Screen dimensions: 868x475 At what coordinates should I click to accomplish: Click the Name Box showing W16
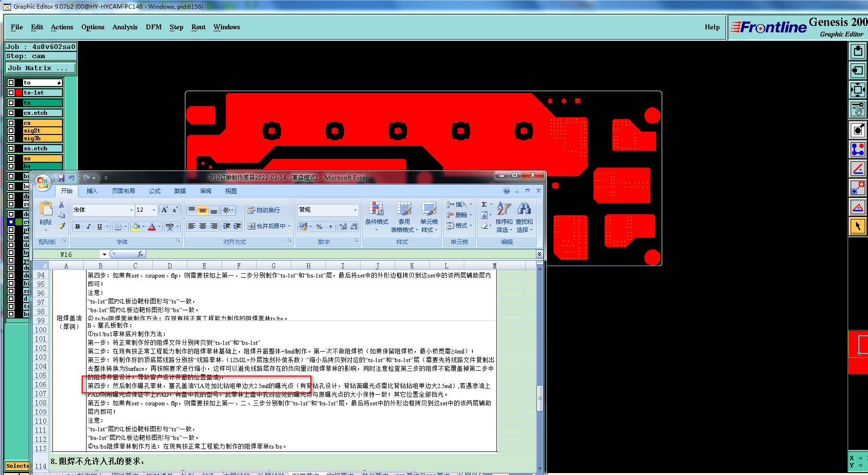click(x=66, y=254)
